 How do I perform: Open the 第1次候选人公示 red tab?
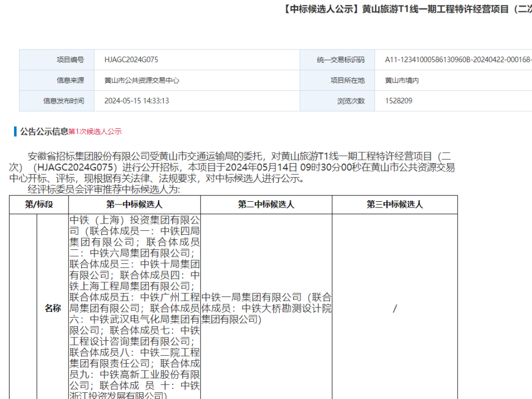[x=95, y=132]
